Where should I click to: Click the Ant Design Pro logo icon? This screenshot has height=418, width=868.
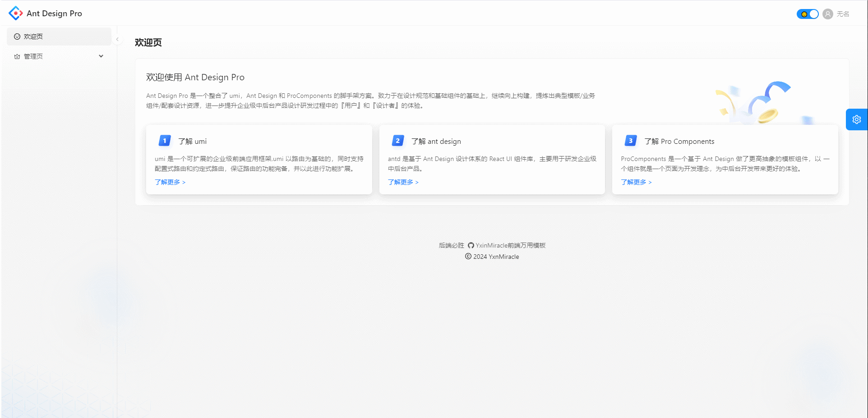click(16, 13)
